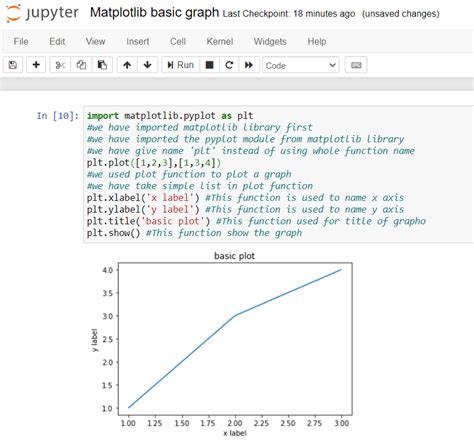The width and height of the screenshot is (474, 443).
Task: Open the Kernel menu
Action: point(220,42)
